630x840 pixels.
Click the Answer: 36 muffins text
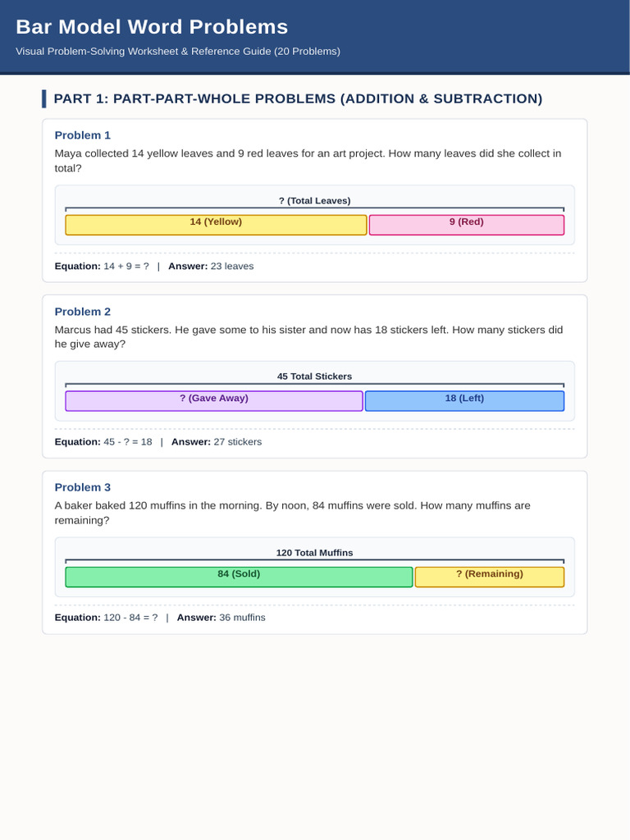(x=221, y=618)
